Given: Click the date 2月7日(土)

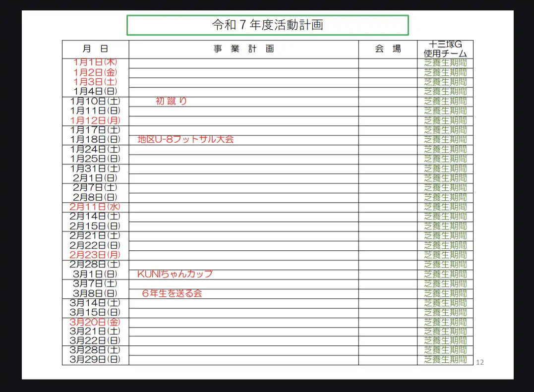Looking at the screenshot, I should [x=95, y=187].
